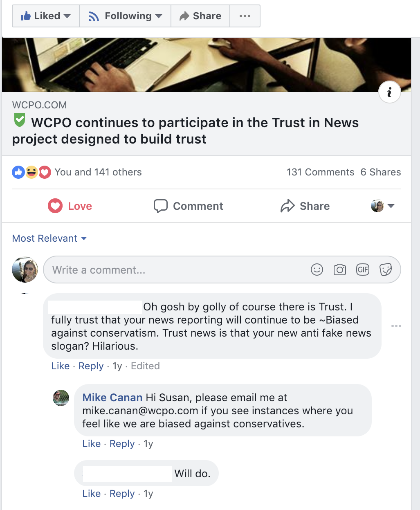Open the WCPO Trust in News article headline
Image resolution: width=420 pixels, height=510 pixels.
point(185,130)
